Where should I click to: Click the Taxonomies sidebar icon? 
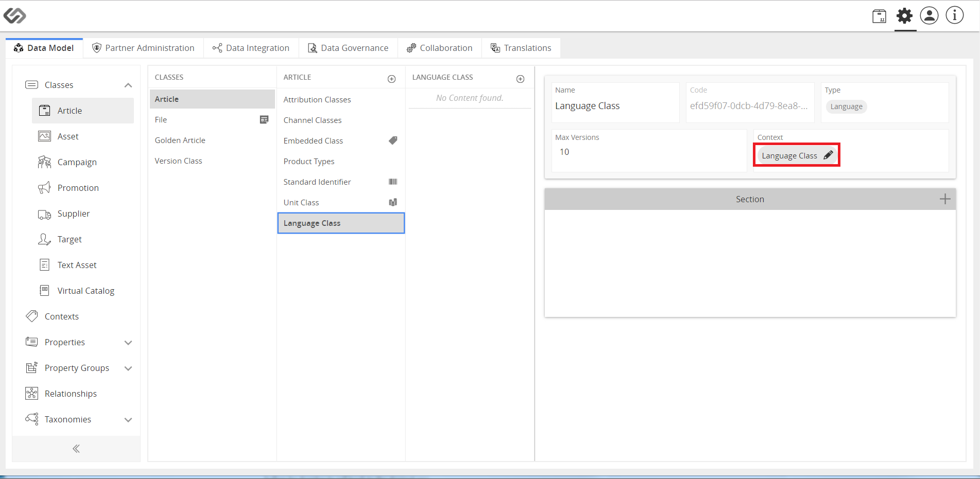coord(31,419)
